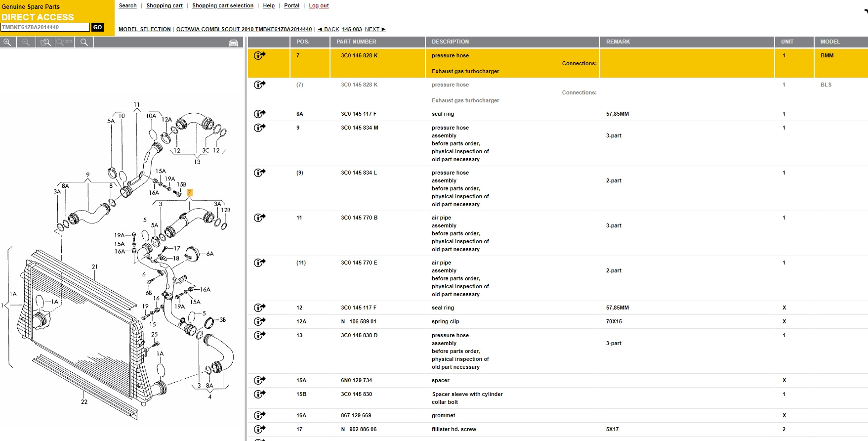Select the zoom-to-area magnifier tool
Image resolution: width=868 pixels, height=441 pixels.
(x=45, y=43)
